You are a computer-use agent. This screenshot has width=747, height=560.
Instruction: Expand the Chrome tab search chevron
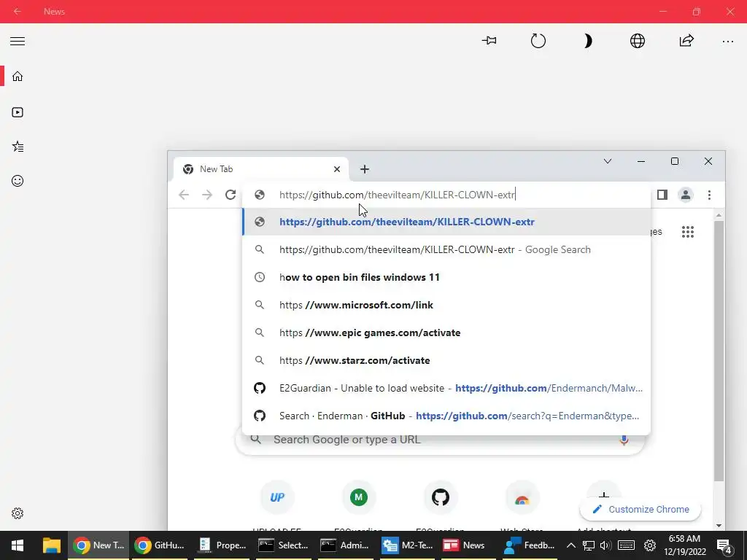click(608, 161)
